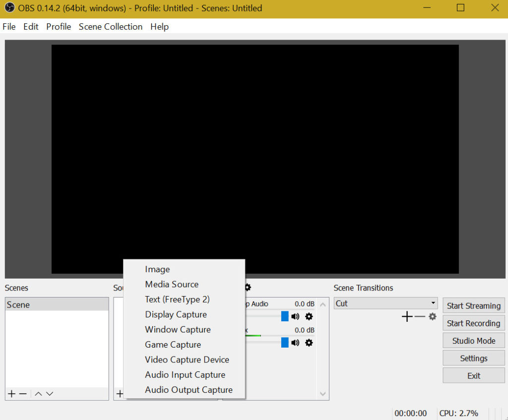The width and height of the screenshot is (508, 420).
Task: Open the Mixer gear icon above the audio rows
Action: click(x=248, y=287)
